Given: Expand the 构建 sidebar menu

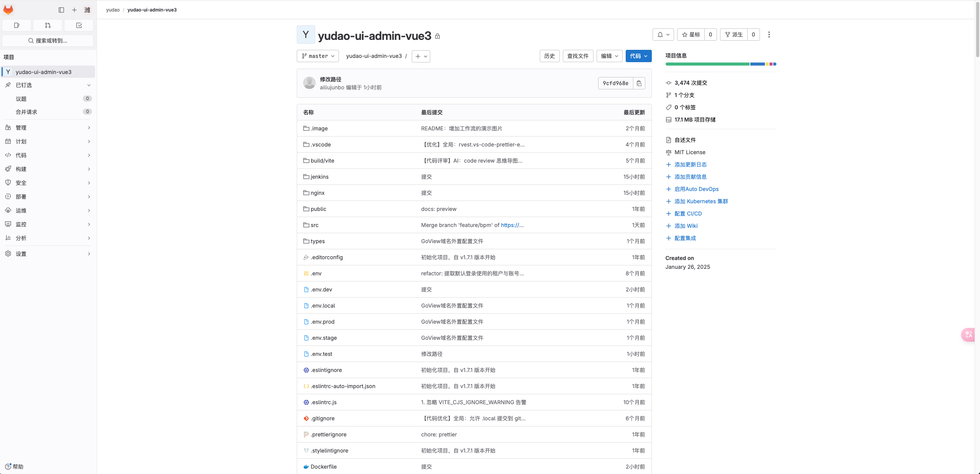Looking at the screenshot, I should [x=48, y=169].
